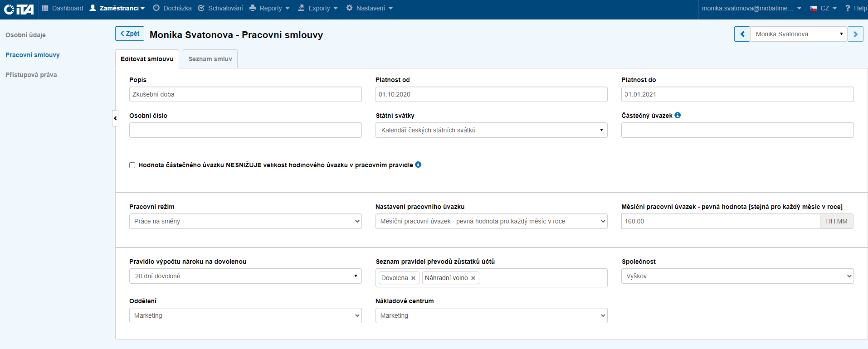Open the Reporty menu
Screen dimensions: 868x349
pos(270,8)
